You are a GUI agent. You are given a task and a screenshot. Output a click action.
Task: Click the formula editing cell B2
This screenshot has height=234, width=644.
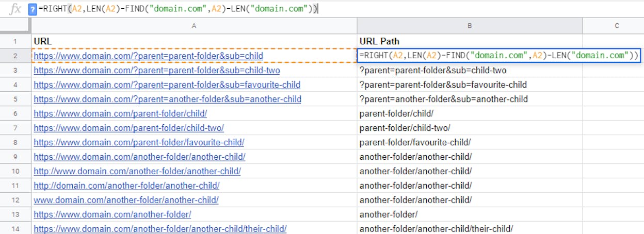[x=498, y=56]
